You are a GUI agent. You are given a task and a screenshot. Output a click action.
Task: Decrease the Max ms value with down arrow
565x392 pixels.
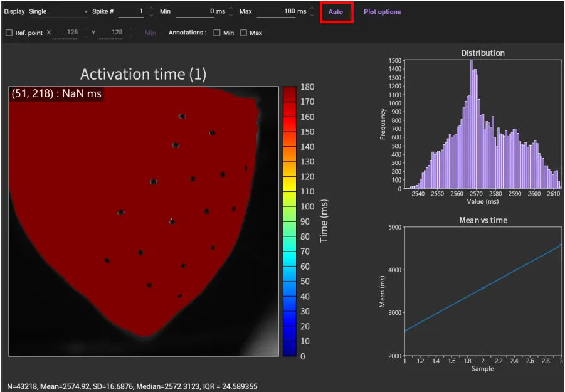pyautogui.click(x=312, y=15)
